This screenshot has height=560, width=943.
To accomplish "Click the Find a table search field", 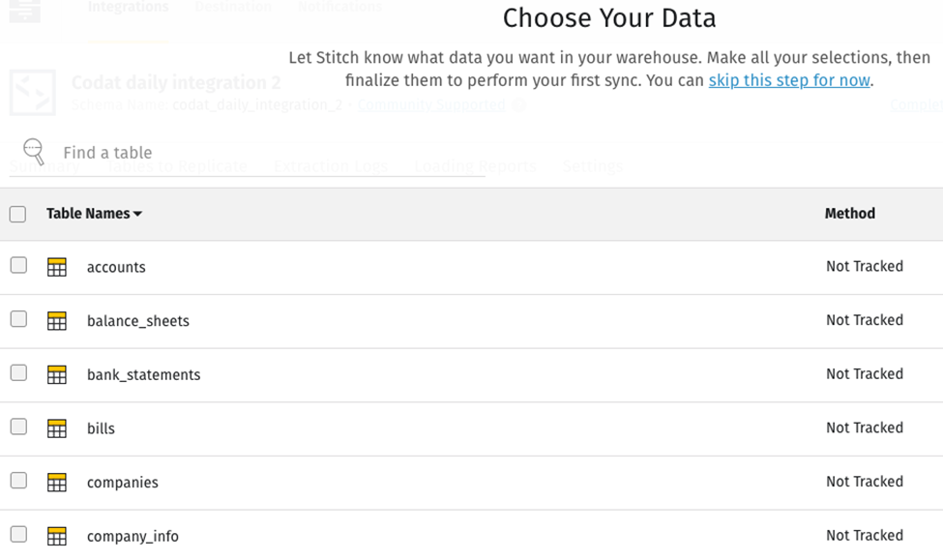I will [x=106, y=152].
